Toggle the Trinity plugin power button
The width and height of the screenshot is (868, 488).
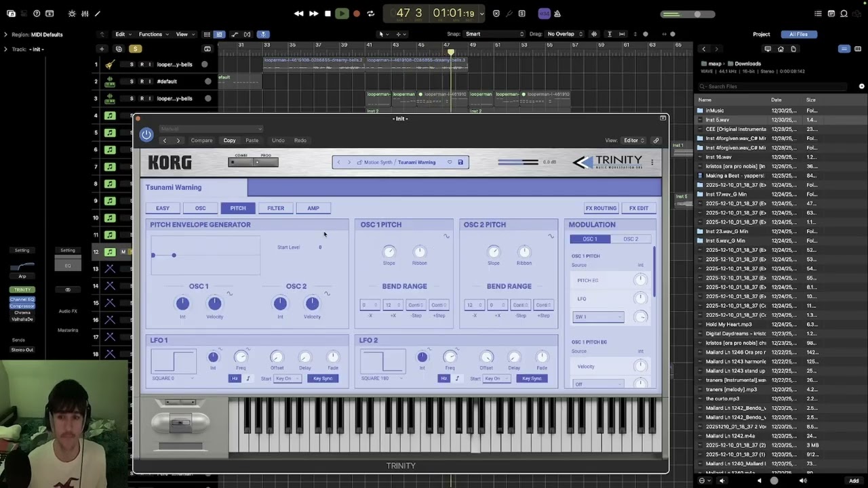tap(146, 135)
